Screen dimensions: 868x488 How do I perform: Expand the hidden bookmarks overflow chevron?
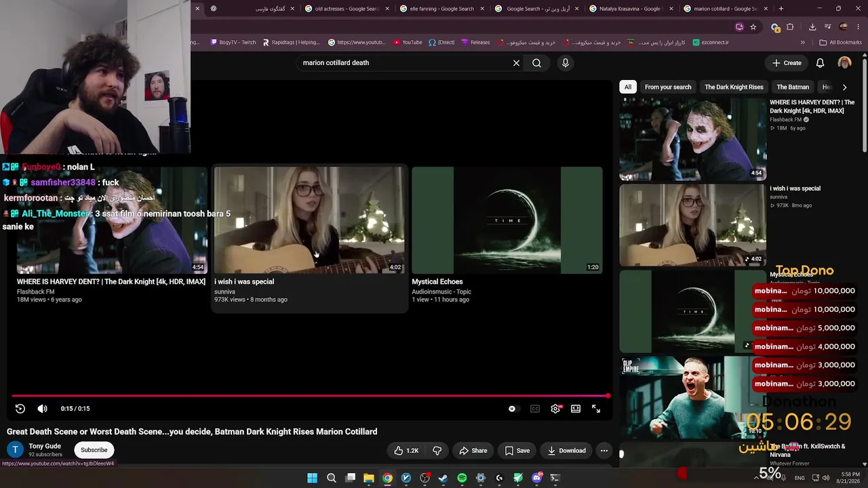(x=803, y=42)
